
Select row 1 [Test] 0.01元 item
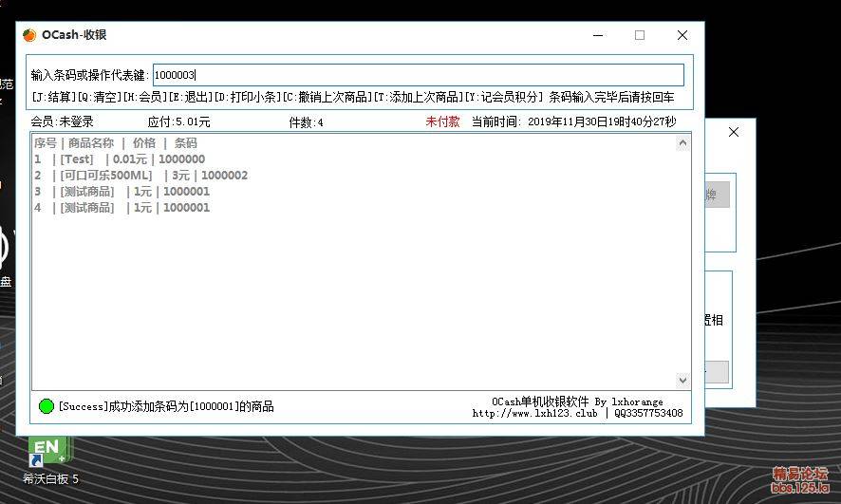120,159
